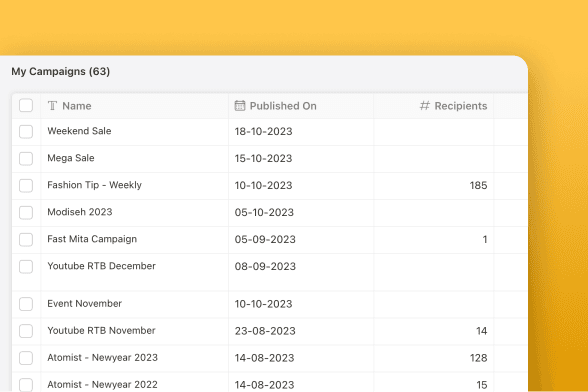Viewport: 588px width, 392px height.
Task: Click the hash icon beside Recipients header
Action: [x=424, y=106]
